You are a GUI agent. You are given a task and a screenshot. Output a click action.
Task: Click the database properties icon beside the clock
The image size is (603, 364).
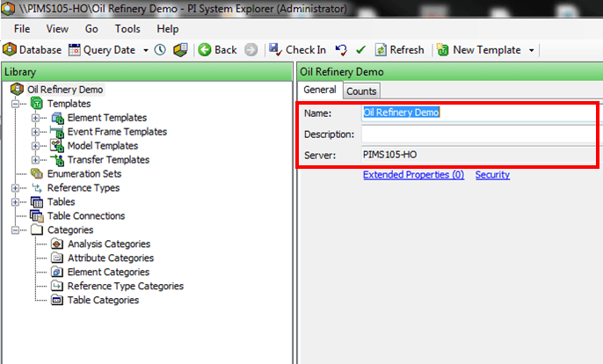[180, 49]
